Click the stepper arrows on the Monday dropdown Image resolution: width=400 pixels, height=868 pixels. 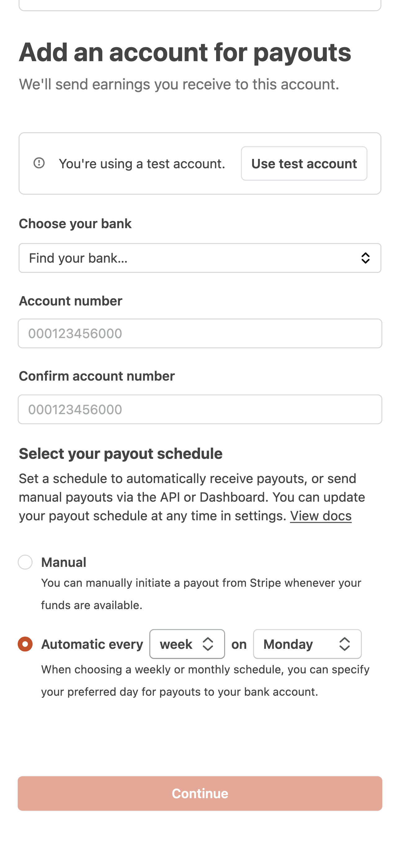coord(344,644)
